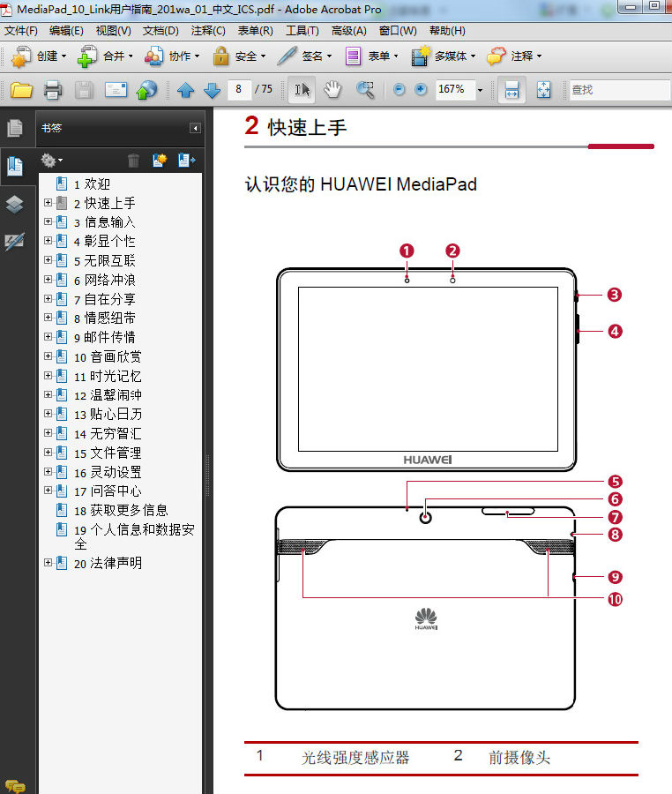Image resolution: width=672 pixels, height=794 pixels.
Task: Click the Email envelope icon
Action: click(116, 90)
